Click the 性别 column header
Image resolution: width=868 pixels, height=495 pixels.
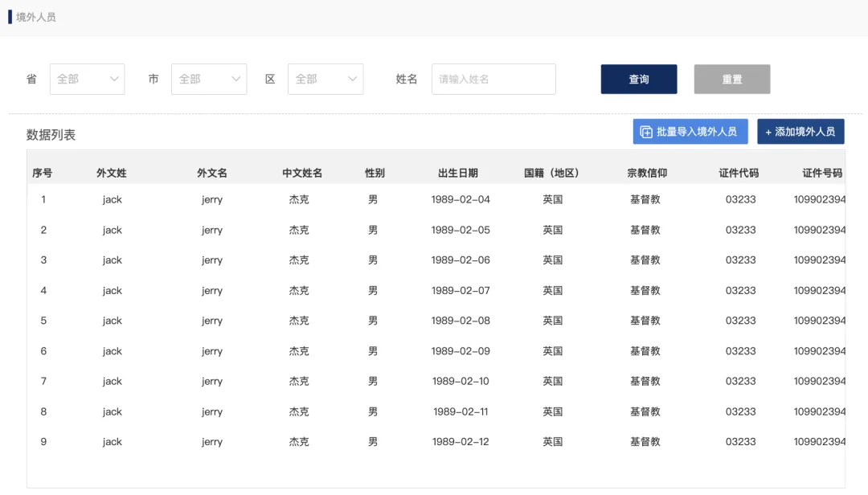pyautogui.click(x=375, y=174)
